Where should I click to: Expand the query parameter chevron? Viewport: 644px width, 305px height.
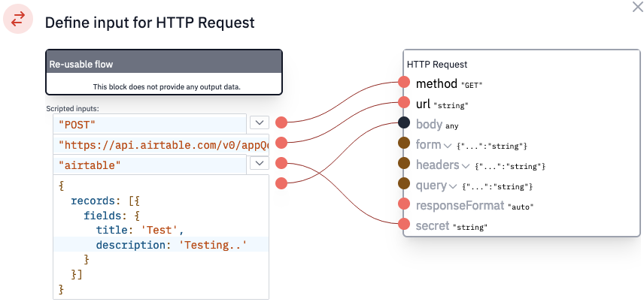[x=453, y=186]
